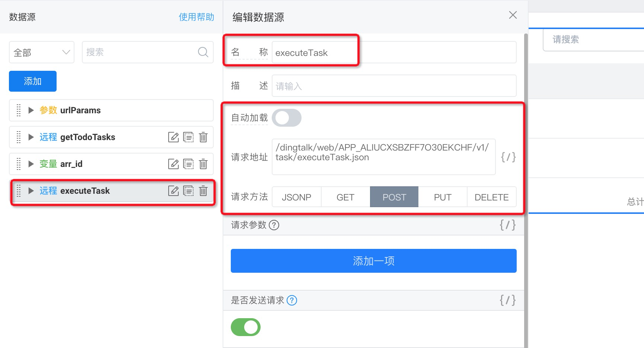The image size is (644, 348).
Task: Open the 全部 filter dropdown
Action: [x=42, y=52]
